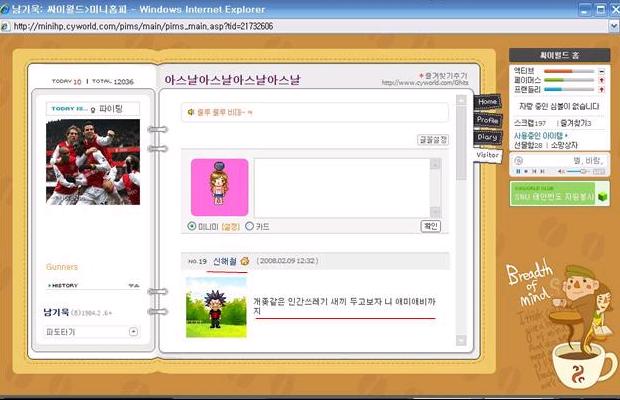Open the 사용중인 아이템 link

click(x=541, y=136)
